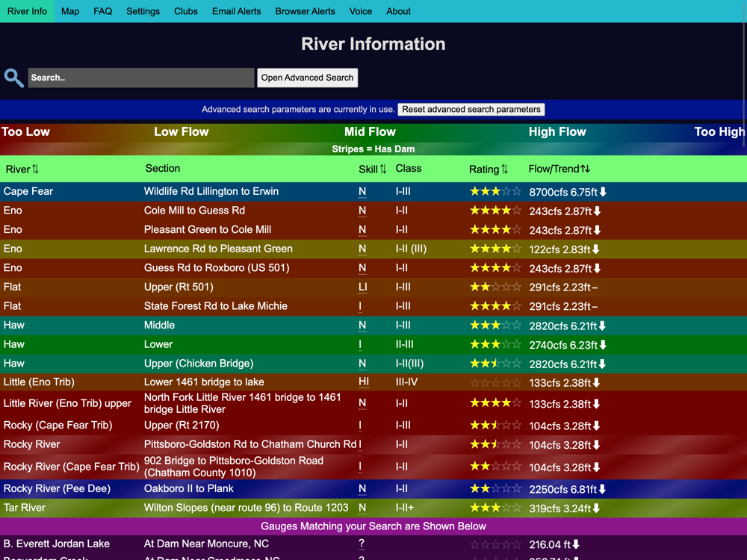Sort by Rating column arrows
747x560 pixels.
[504, 169]
